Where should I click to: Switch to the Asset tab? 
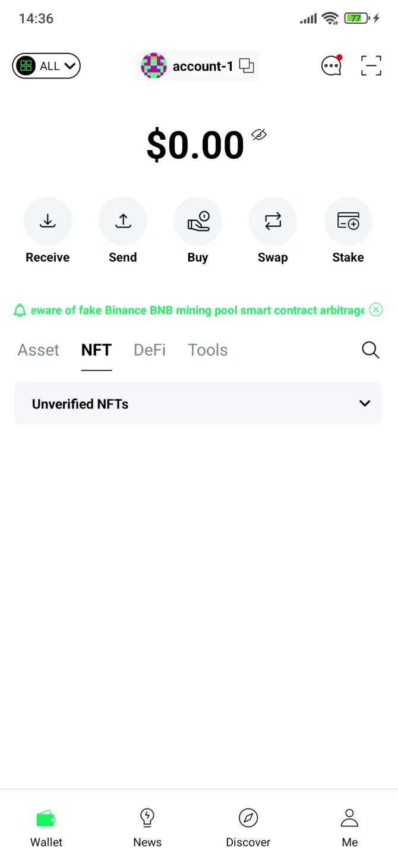(x=39, y=350)
